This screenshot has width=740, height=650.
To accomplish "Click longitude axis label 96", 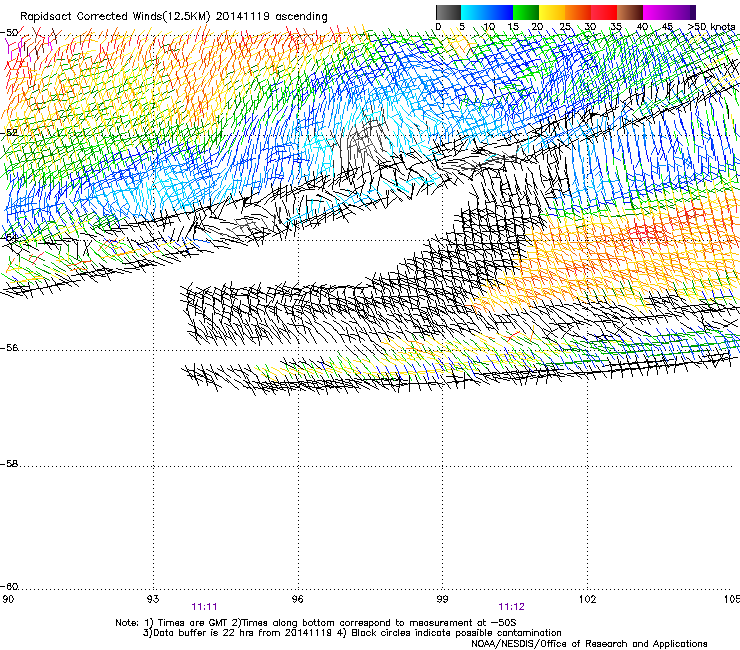I will click(x=298, y=599).
